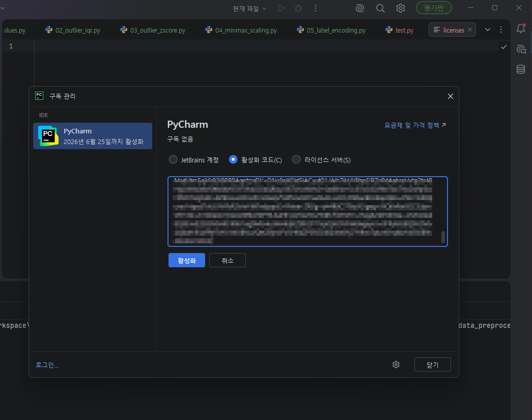Close the 구독 관리 dialog with the X
The image size is (532, 420).
(x=450, y=96)
